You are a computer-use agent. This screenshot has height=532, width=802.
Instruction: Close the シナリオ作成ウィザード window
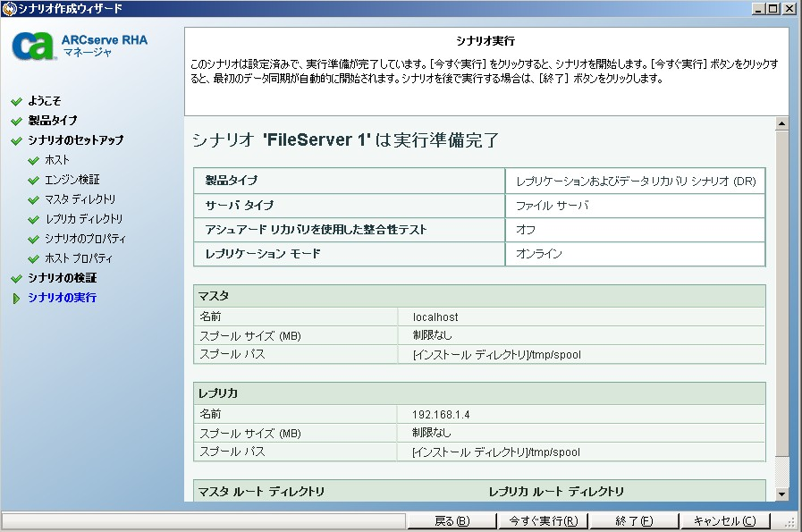point(789,8)
